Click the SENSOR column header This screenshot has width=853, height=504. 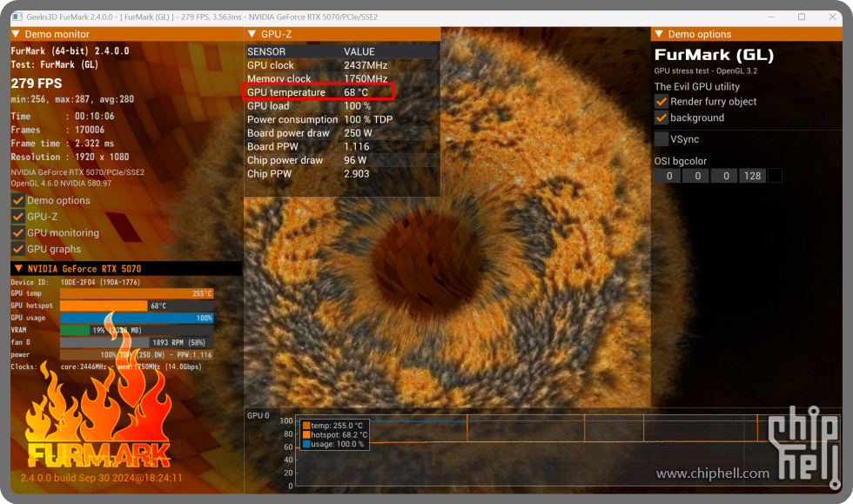click(x=266, y=51)
